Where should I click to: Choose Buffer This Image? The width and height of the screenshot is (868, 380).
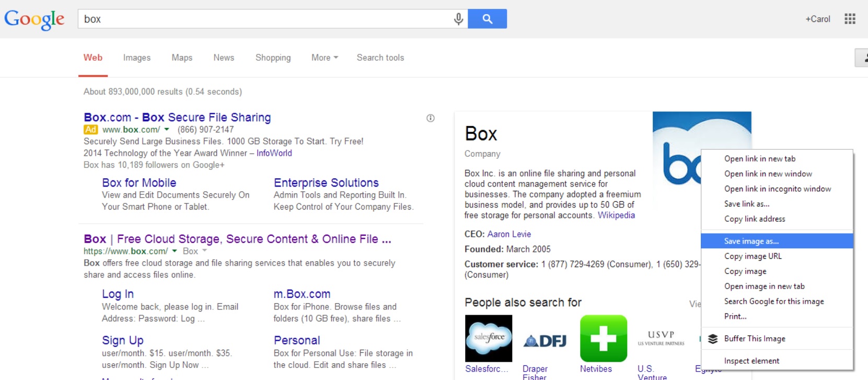pos(777,339)
